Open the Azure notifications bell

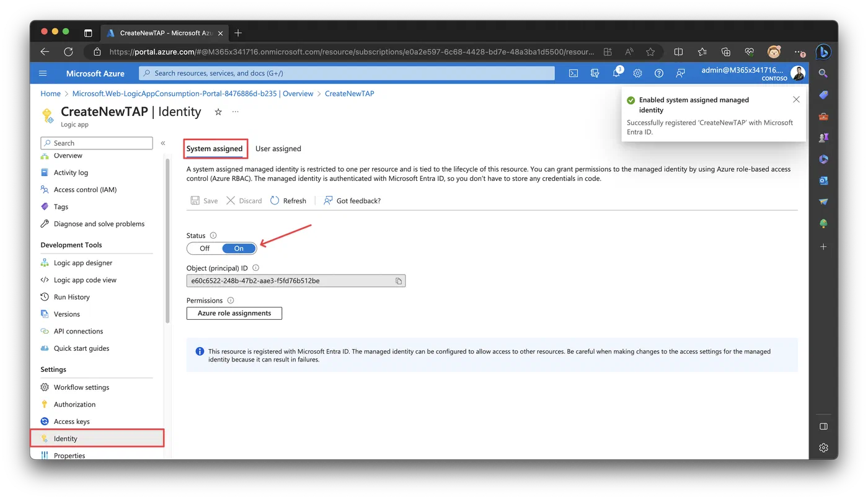tap(616, 73)
